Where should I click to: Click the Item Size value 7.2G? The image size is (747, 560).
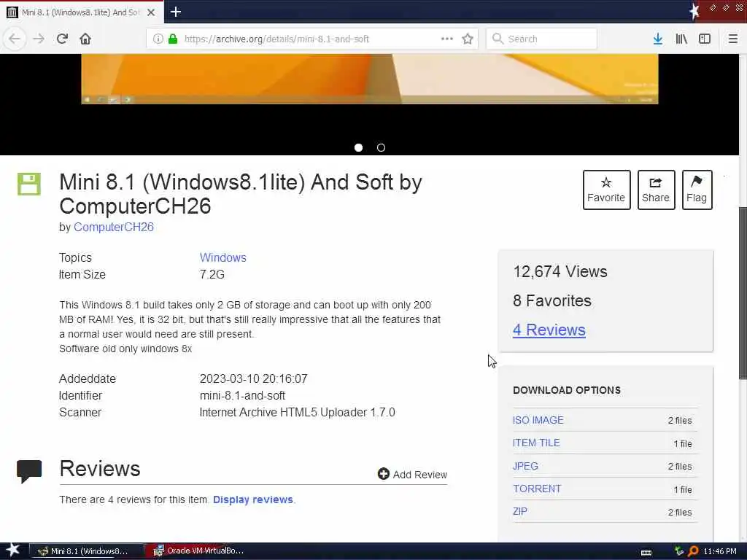(212, 275)
